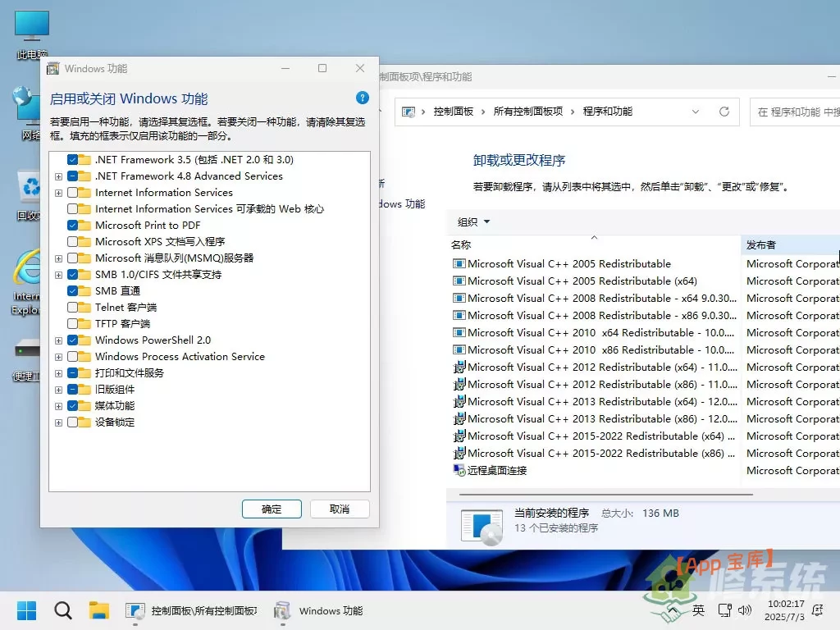Open 此电脑 desktop icon
This screenshot has height=630, width=840.
click(x=31, y=25)
